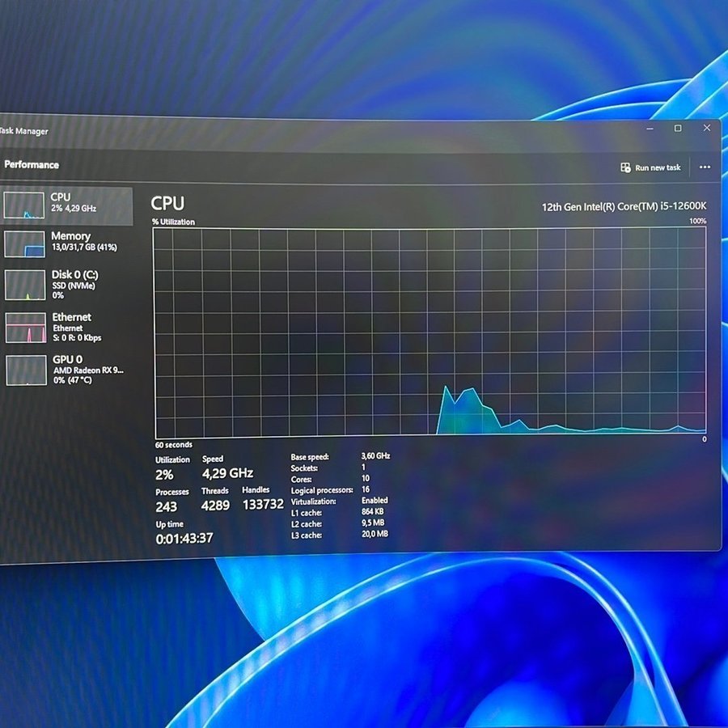The width and height of the screenshot is (728, 728).
Task: Open the three-dot more options menu
Action: point(705,167)
